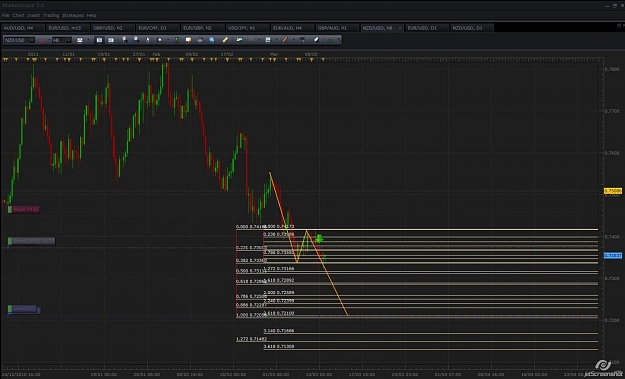Open the NZD/USD symbol dropdown
Image resolution: width=625 pixels, height=379 pixels.
[19, 40]
